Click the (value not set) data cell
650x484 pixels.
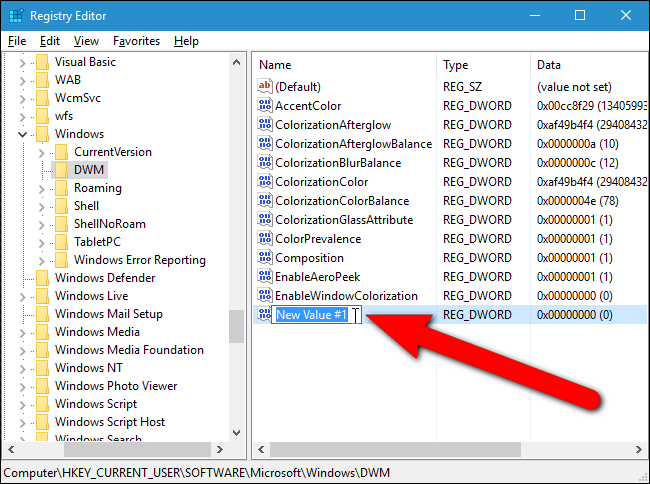tap(574, 87)
